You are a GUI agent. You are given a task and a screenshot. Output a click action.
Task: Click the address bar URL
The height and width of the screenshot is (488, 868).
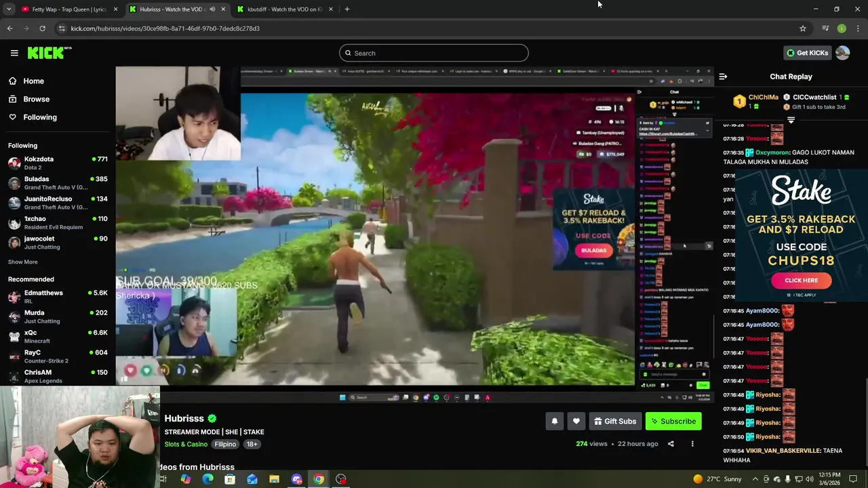pyautogui.click(x=165, y=28)
